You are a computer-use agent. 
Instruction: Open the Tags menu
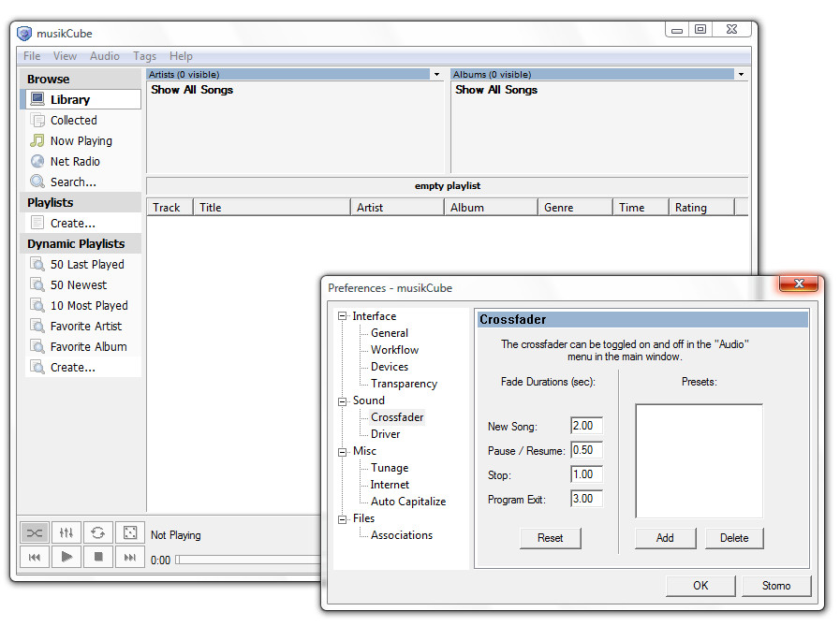144,56
